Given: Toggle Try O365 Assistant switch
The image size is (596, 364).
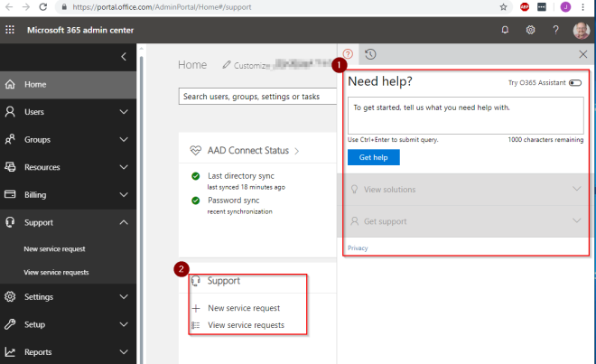Looking at the screenshot, I should pyautogui.click(x=575, y=83).
